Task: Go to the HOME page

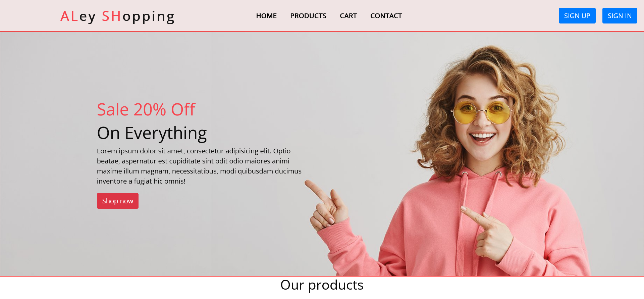Action: 266,16
